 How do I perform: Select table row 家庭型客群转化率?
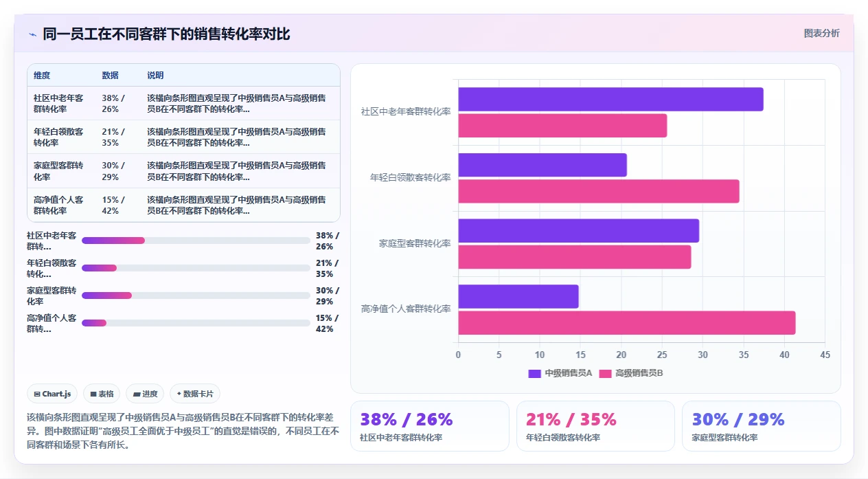(183, 171)
